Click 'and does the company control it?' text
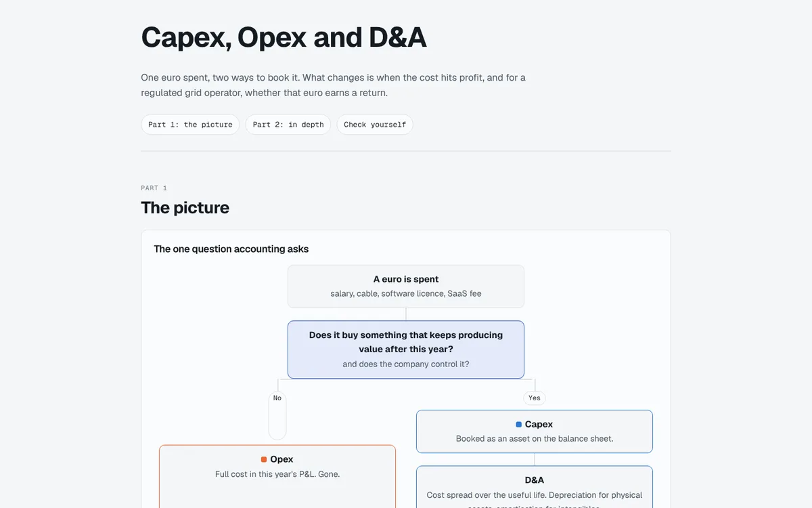 (x=406, y=364)
